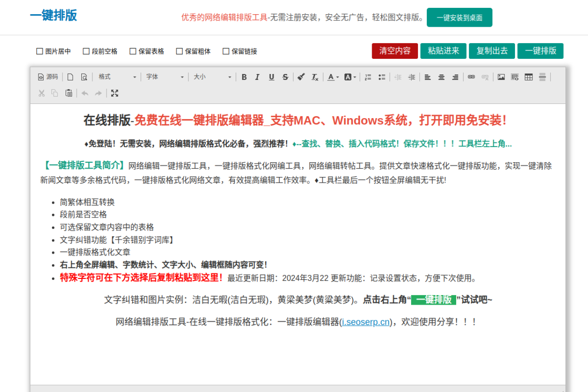Insert a hyperlink
This screenshot has height=392, width=588.
(x=471, y=77)
